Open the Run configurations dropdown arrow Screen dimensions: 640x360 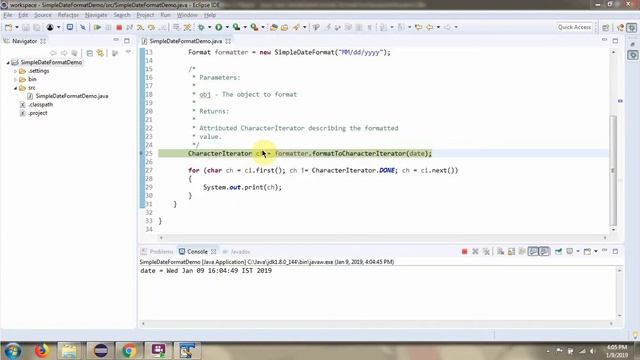tap(227, 27)
